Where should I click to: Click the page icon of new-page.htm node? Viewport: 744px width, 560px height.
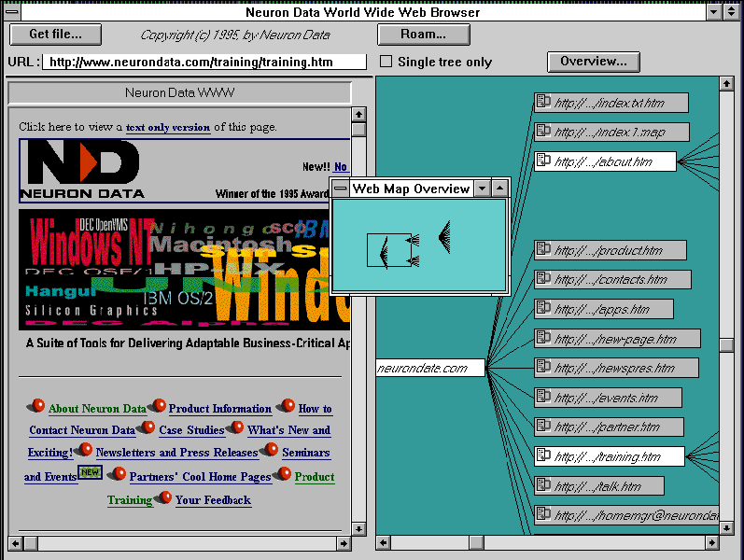click(x=543, y=338)
